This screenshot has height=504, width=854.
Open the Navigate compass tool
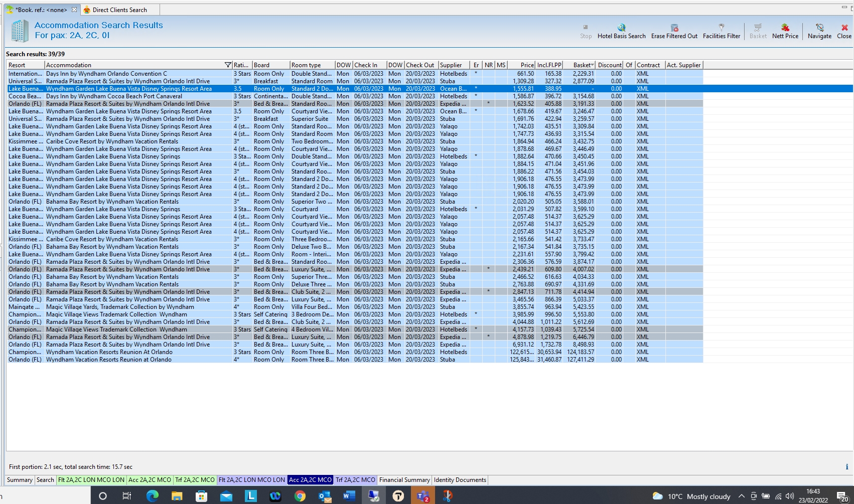(819, 28)
